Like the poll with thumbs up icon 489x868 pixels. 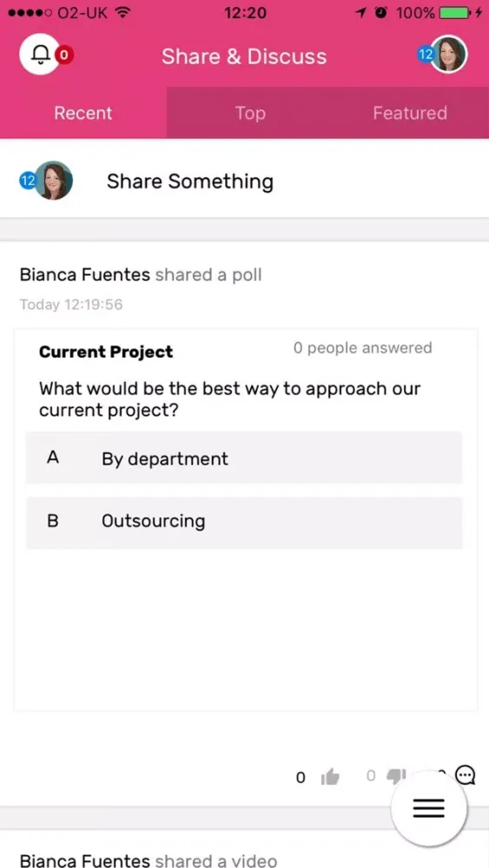(330, 777)
